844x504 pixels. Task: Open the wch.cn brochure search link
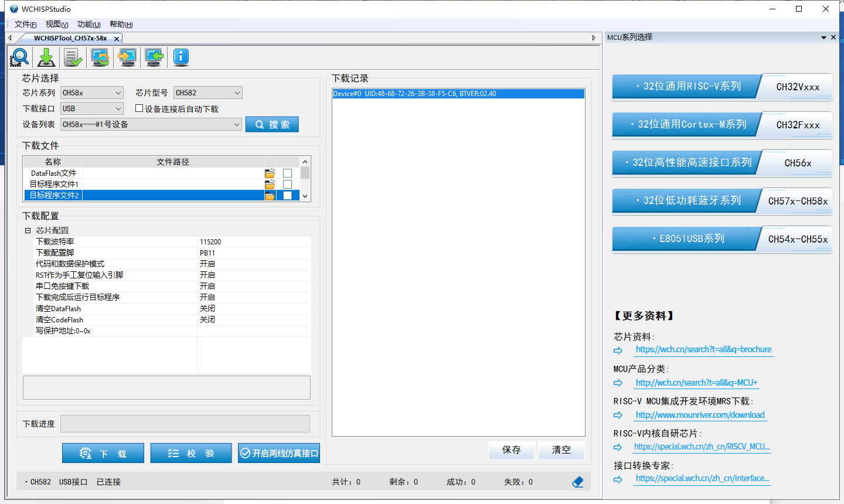(x=703, y=349)
